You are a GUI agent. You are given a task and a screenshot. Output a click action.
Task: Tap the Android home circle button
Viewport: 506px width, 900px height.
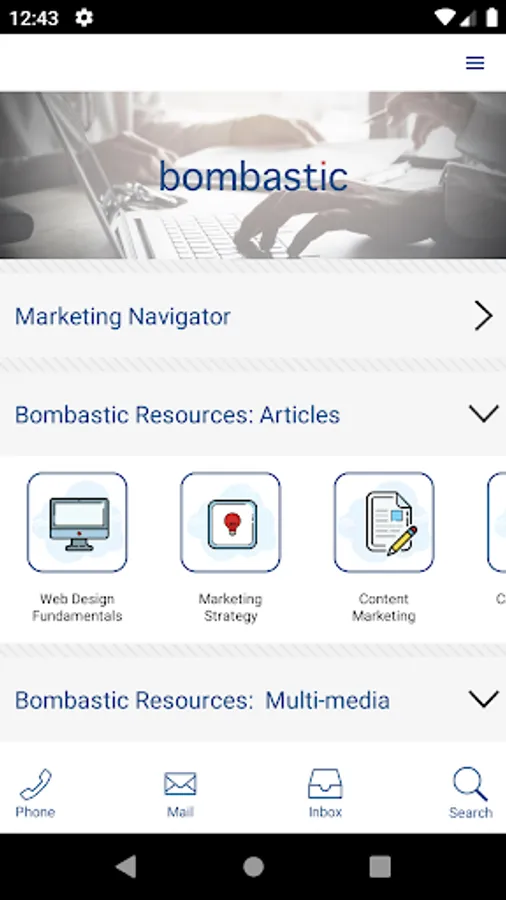coord(253,867)
